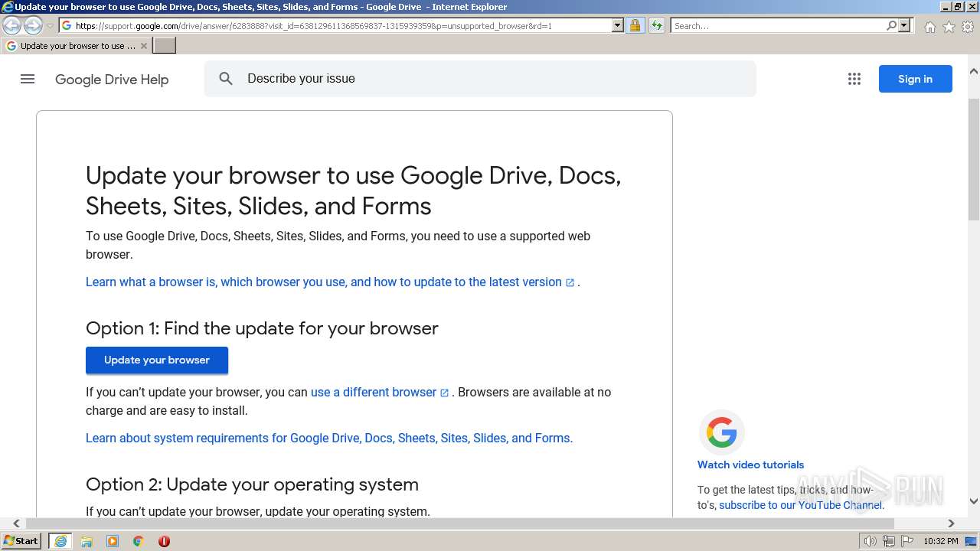Click the search magnifier icon in IE toolbar
This screenshot has height=551, width=980.
point(891,26)
